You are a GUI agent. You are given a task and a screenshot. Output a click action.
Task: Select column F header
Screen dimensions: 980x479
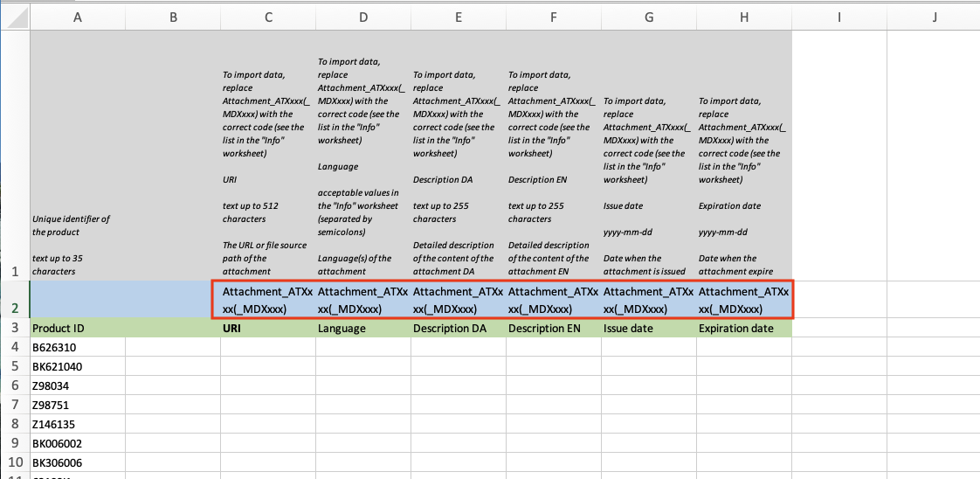pos(554,18)
